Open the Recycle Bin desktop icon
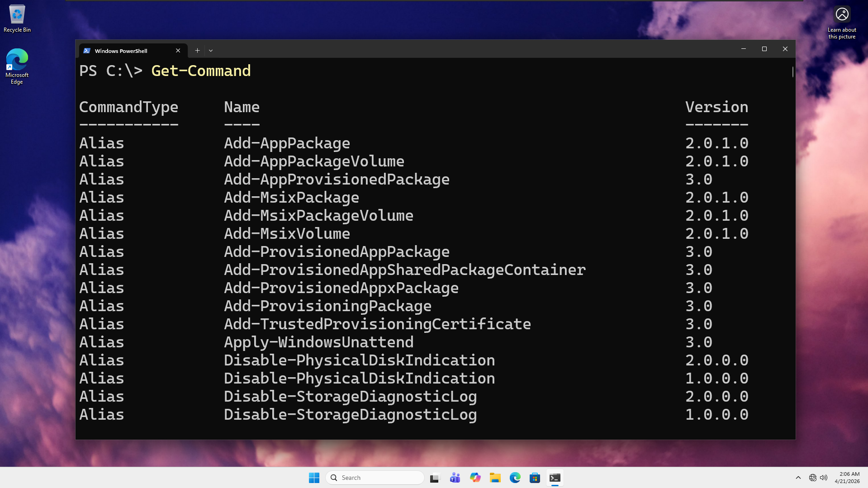 coord(17,19)
